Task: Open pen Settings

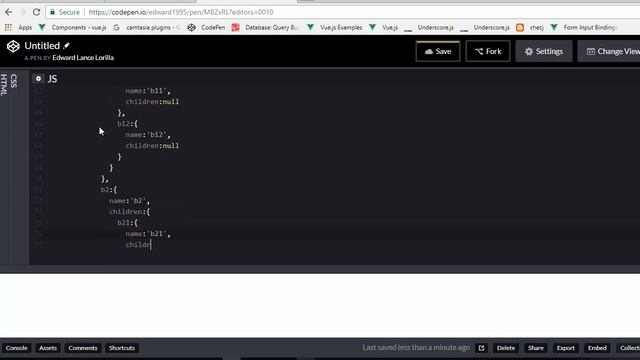Action: [544, 51]
